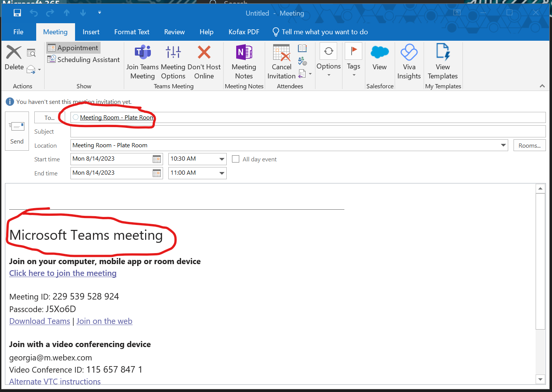Screen dimensions: 552x392
Task: Open the Rooms... finder
Action: (x=530, y=145)
